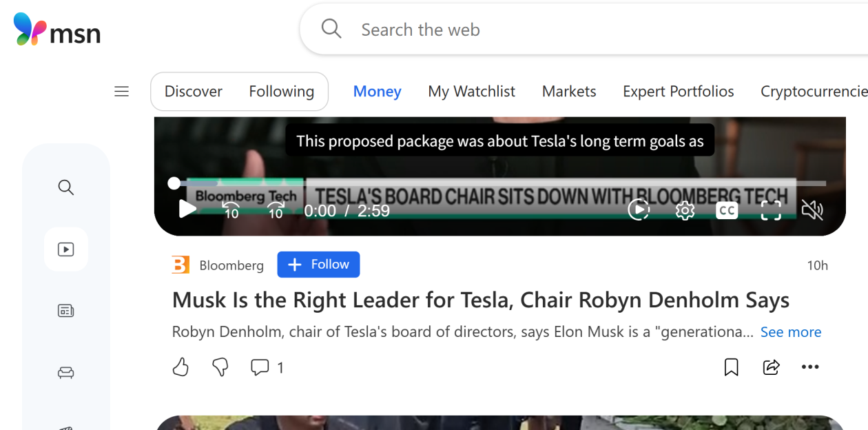Screen dimensions: 868x430
Task: Follow the Bloomberg publisher
Action: 318,265
